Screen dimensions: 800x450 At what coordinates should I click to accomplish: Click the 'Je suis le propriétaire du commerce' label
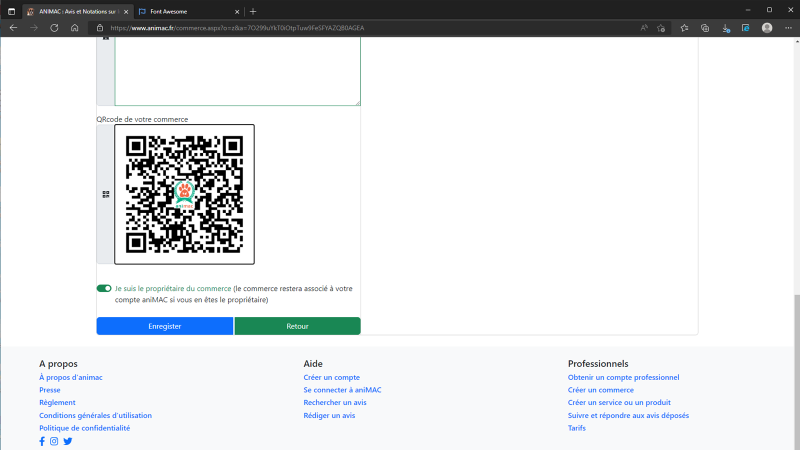tap(173, 288)
